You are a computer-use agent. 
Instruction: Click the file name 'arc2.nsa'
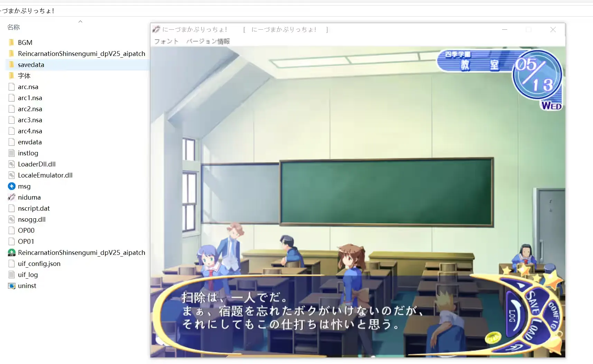(30, 109)
